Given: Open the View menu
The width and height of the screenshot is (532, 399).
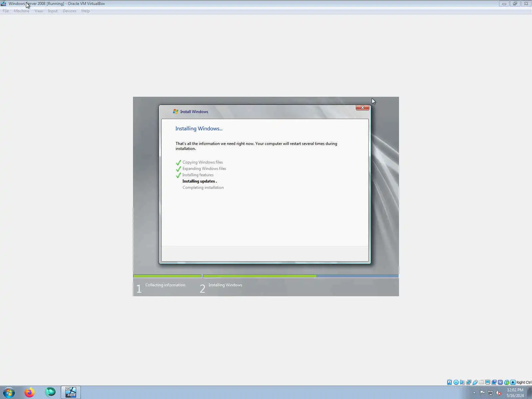Looking at the screenshot, I should click(x=39, y=11).
